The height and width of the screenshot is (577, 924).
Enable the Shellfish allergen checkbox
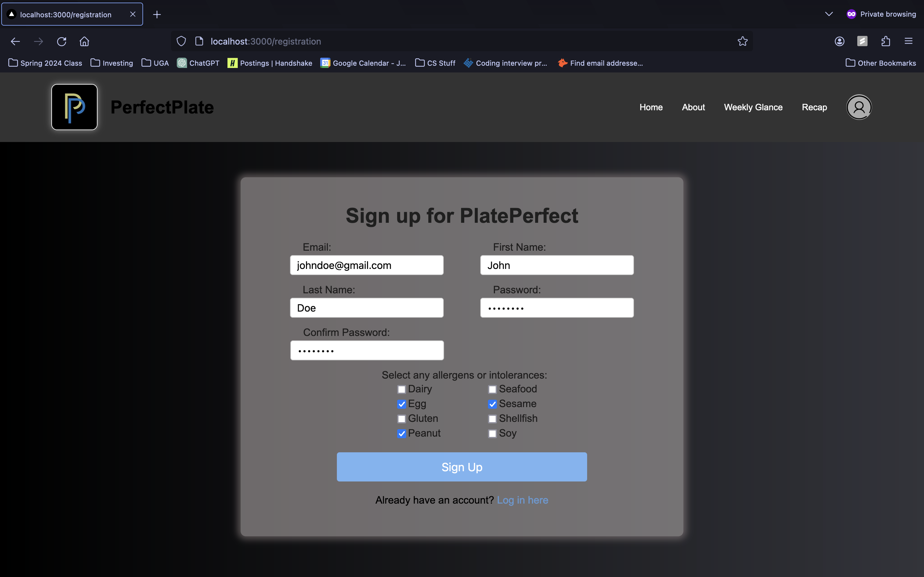pos(492,419)
